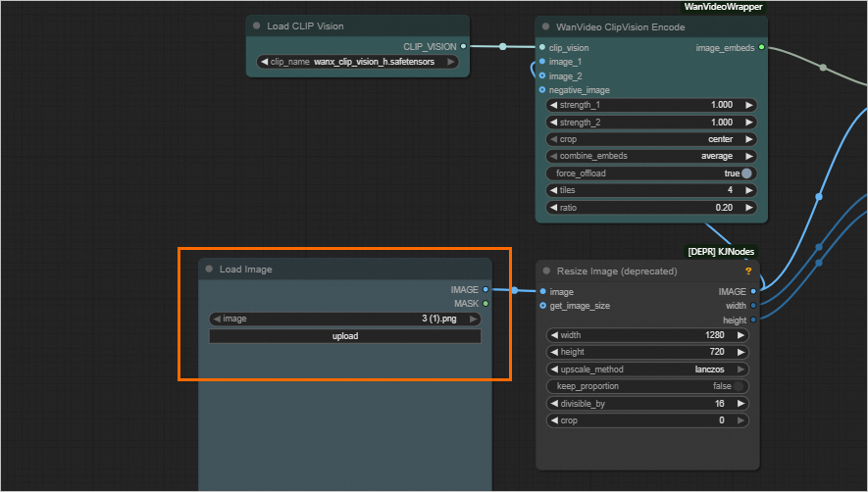The image size is (868, 492).
Task: Collapse the Resize Image node dot
Action: 546,271
